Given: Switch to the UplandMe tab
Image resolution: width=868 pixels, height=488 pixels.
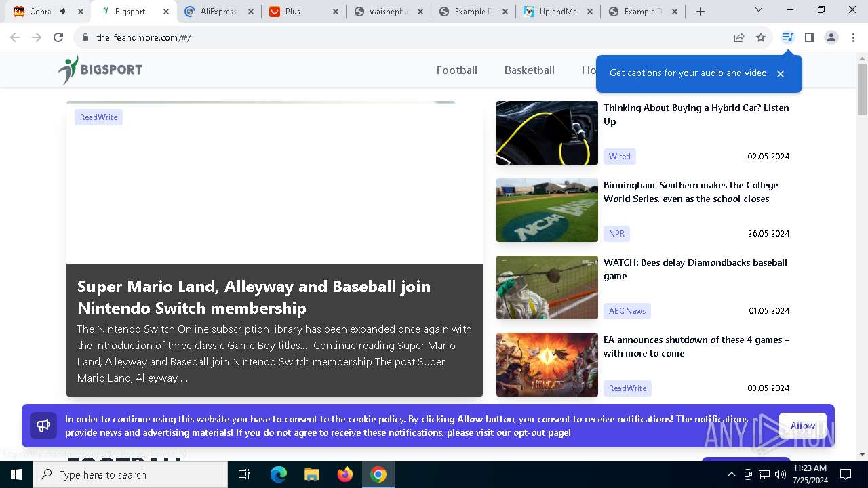Looking at the screenshot, I should [557, 12].
